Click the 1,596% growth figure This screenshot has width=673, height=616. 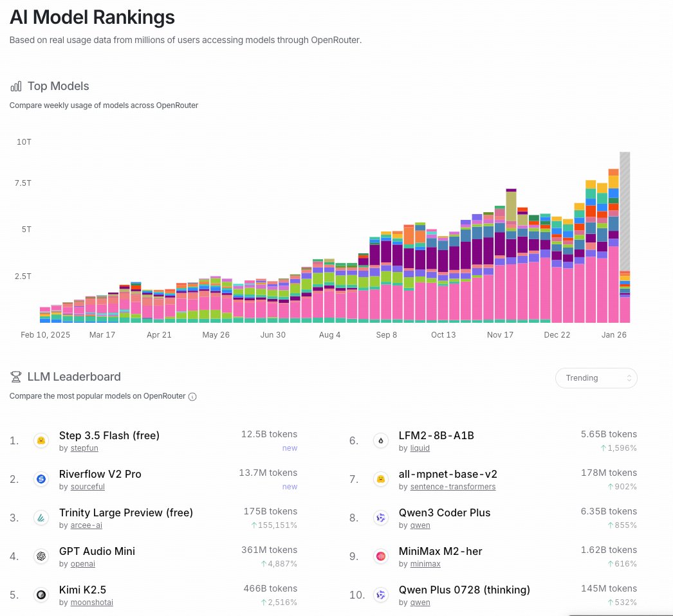[x=618, y=448]
